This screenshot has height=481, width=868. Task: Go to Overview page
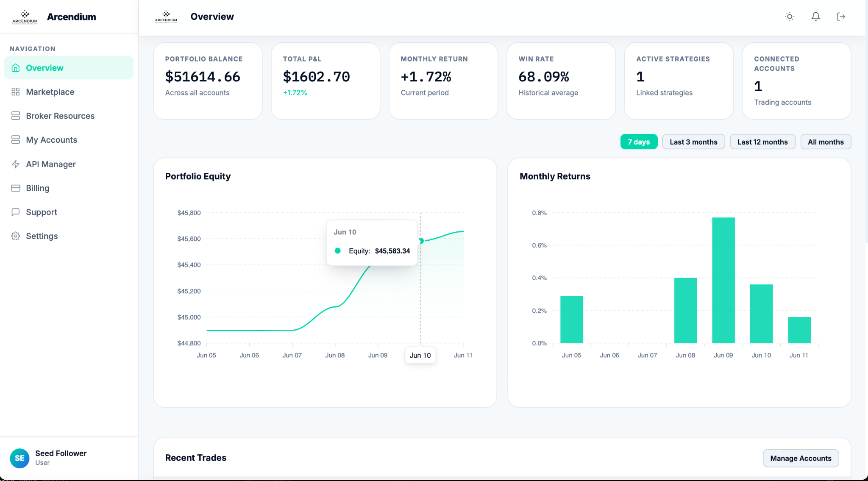69,68
